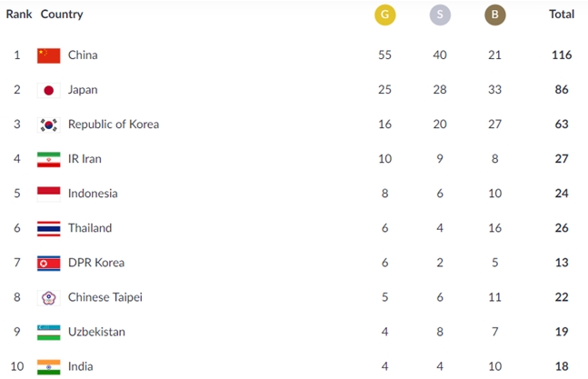Click the Rank column header
Screen dimensions: 588x379
click(19, 15)
